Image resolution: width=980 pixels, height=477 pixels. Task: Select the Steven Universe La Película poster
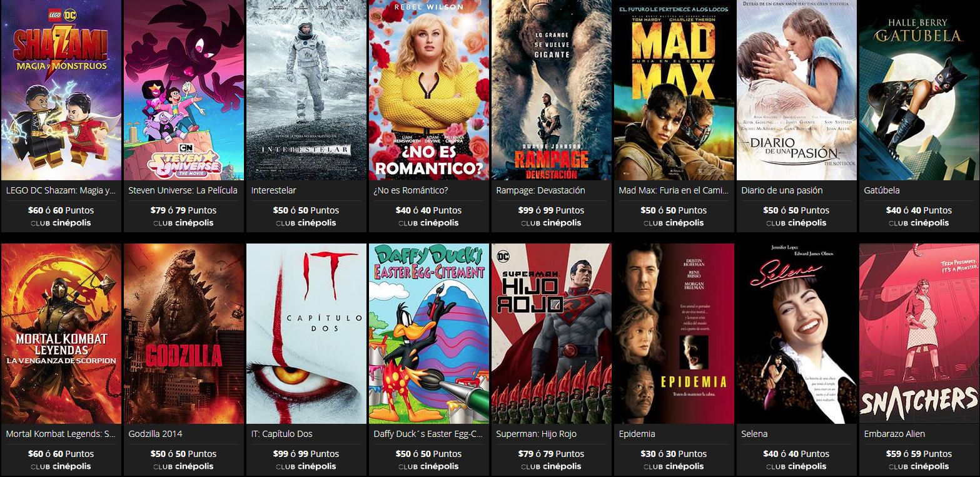coord(184,90)
